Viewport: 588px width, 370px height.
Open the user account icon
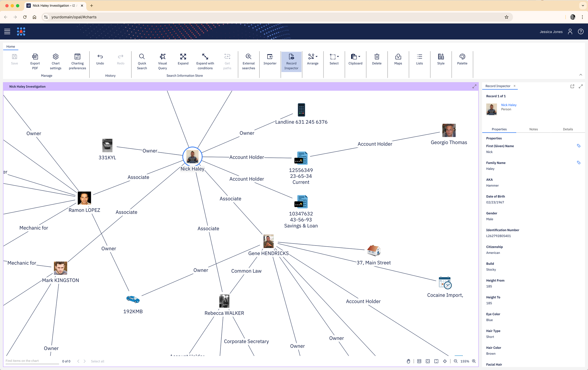point(570,32)
